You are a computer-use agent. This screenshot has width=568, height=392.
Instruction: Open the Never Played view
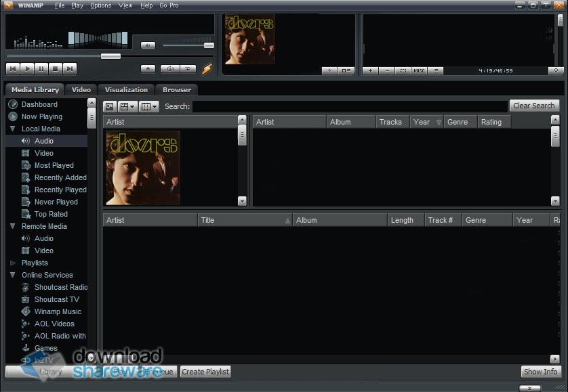coord(56,202)
